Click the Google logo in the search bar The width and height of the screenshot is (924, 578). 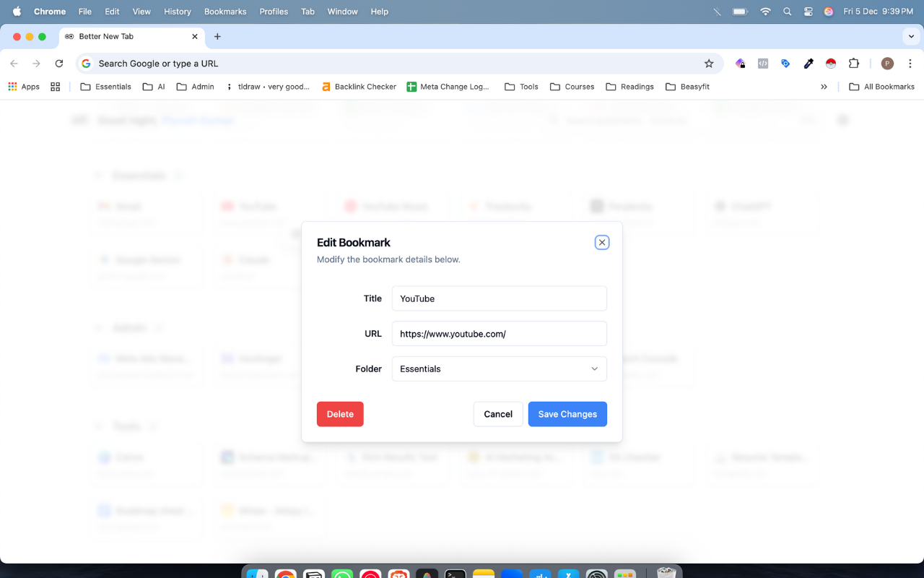85,64
